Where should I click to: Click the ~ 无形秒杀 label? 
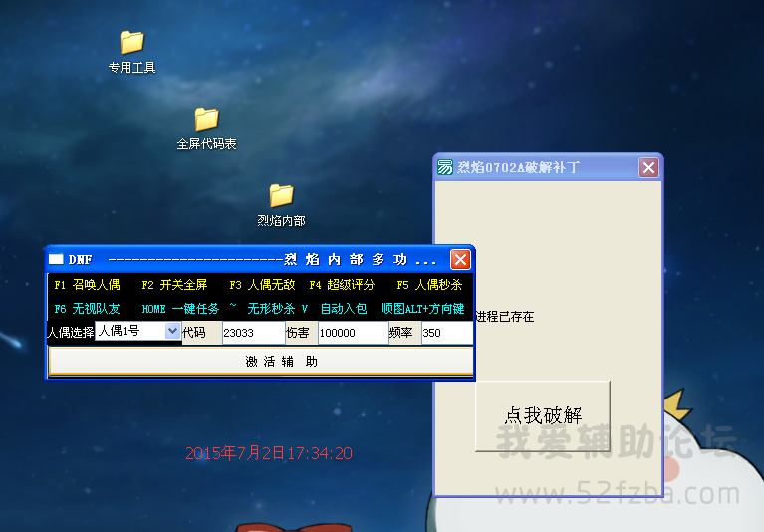(x=262, y=308)
